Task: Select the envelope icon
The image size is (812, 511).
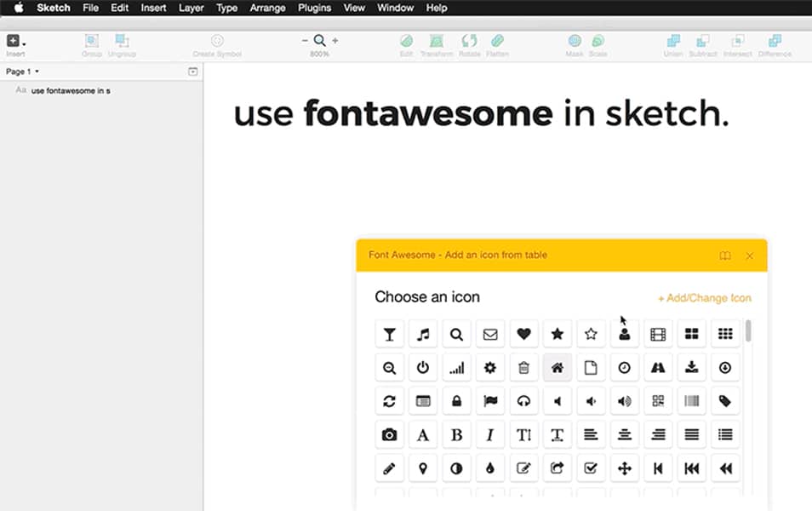Action: coord(490,333)
